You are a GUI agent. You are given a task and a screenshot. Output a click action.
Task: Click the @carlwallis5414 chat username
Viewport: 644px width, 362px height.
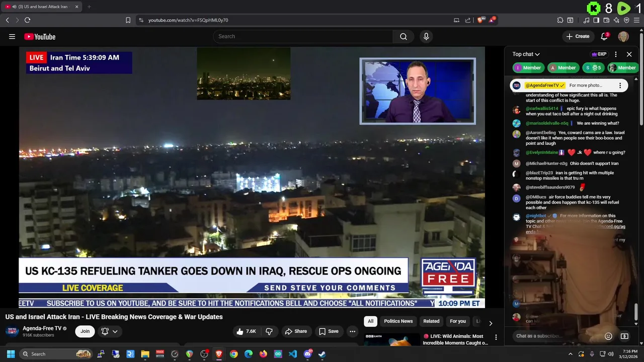[542, 109]
